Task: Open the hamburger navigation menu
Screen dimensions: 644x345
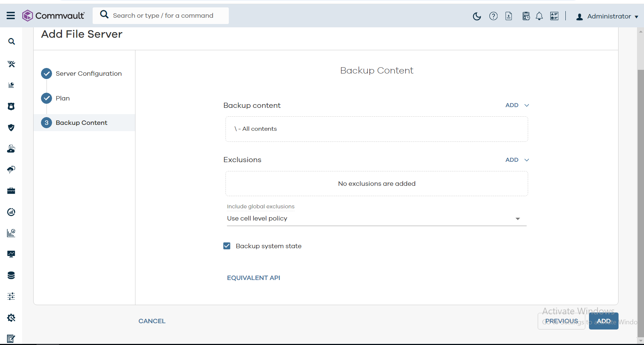Action: click(x=11, y=16)
